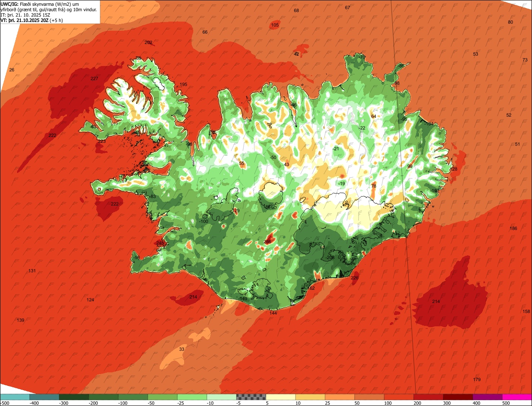Image resolution: width=532 pixels, height=406 pixels.
Task: Click the value 158 at the eastern edge
Action: (x=526, y=311)
